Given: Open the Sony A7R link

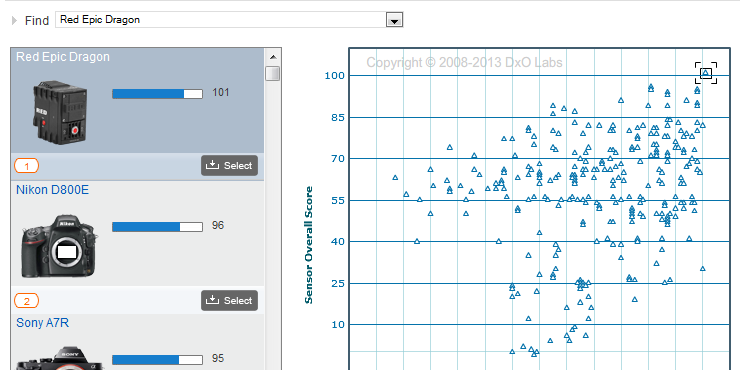Looking at the screenshot, I should click(42, 323).
